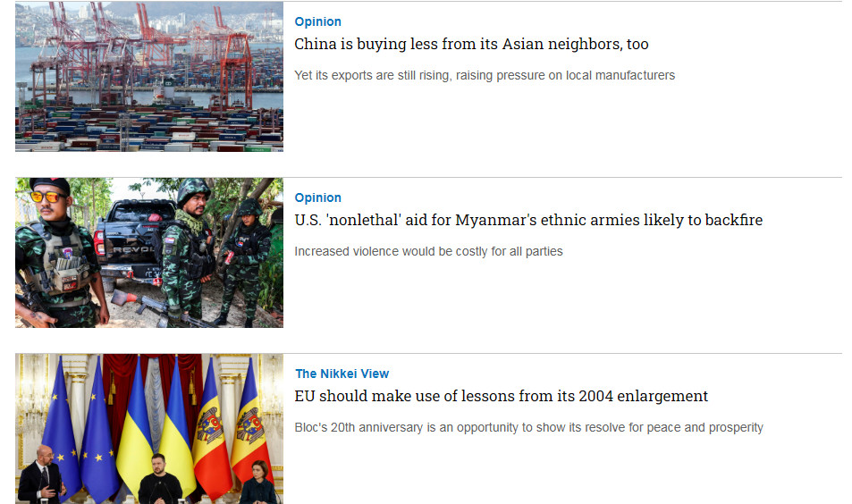
Task: Click the container port thumbnail image
Action: (x=149, y=76)
